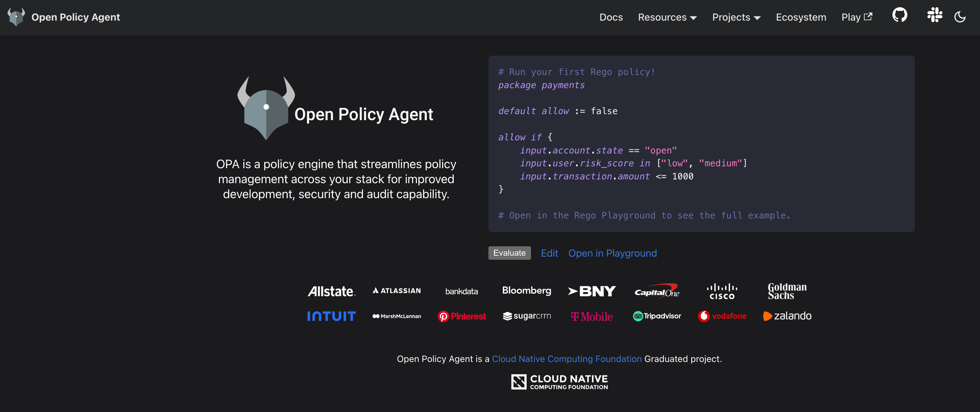The height and width of the screenshot is (412, 980).
Task: Click the large OPA helmet logo
Action: point(266,108)
